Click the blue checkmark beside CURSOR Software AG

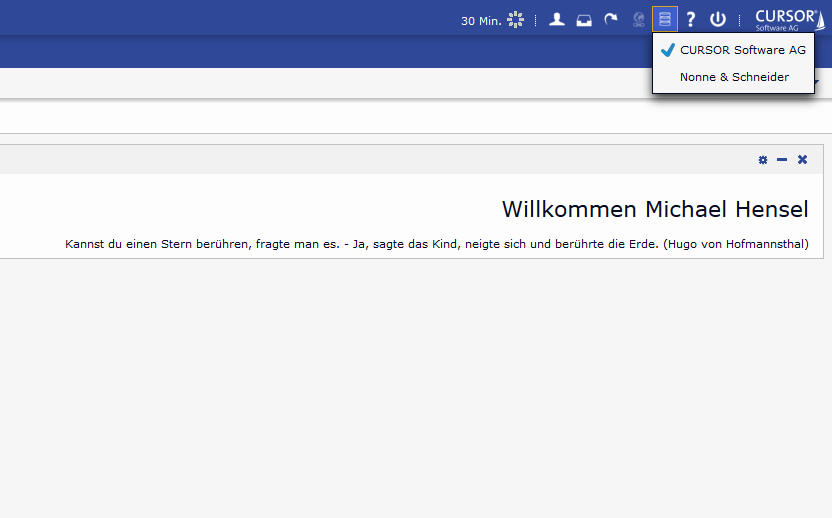668,50
